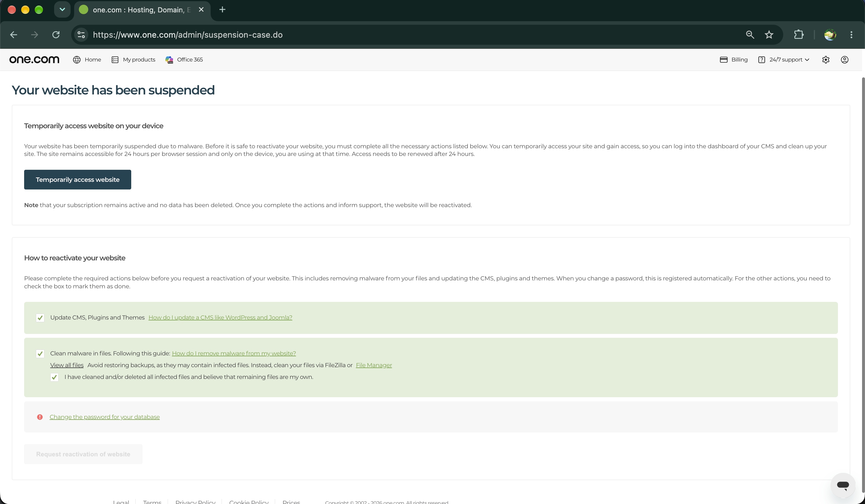The image size is (865, 504).
Task: Open the Chrome profile avatar
Action: coord(830,35)
